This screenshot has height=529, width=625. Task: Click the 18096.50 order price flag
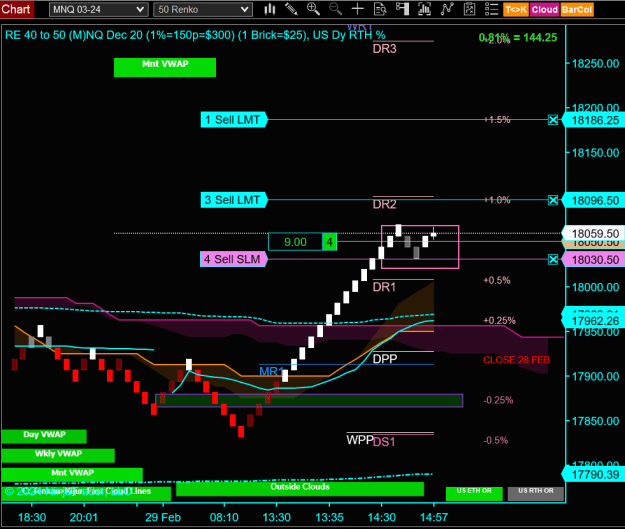[x=594, y=201]
